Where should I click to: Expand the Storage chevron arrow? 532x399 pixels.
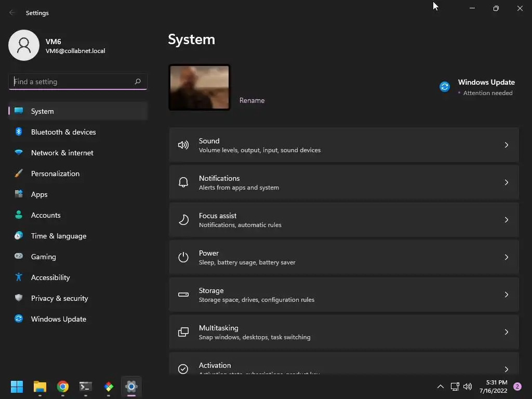[506, 295]
